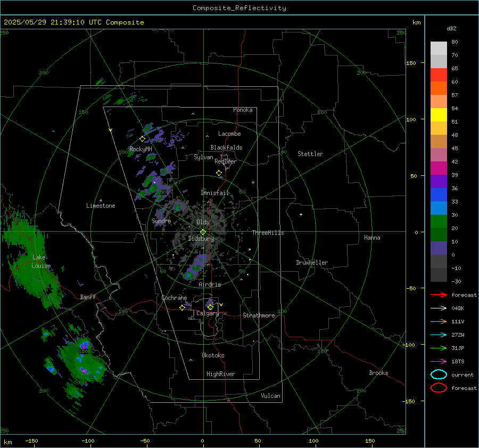Click the ThreeHills label
The height and width of the screenshot is (448, 479).
coord(268,233)
